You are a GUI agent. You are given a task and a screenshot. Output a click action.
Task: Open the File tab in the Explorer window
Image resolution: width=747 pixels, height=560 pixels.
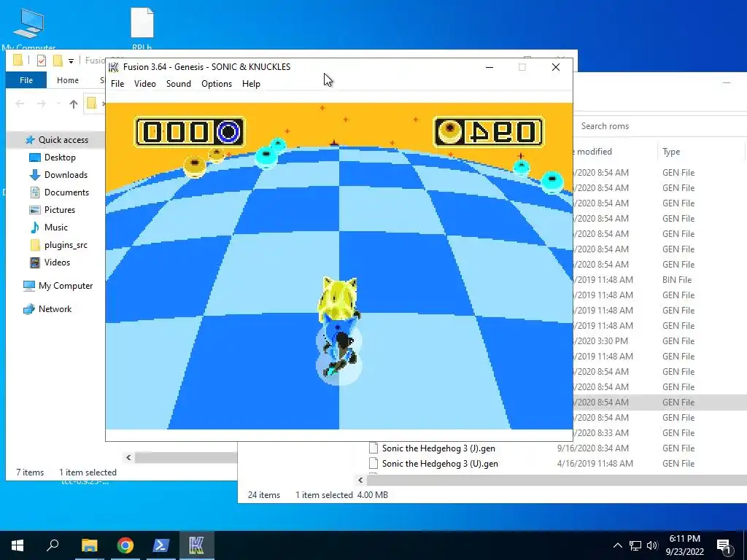[26, 80]
